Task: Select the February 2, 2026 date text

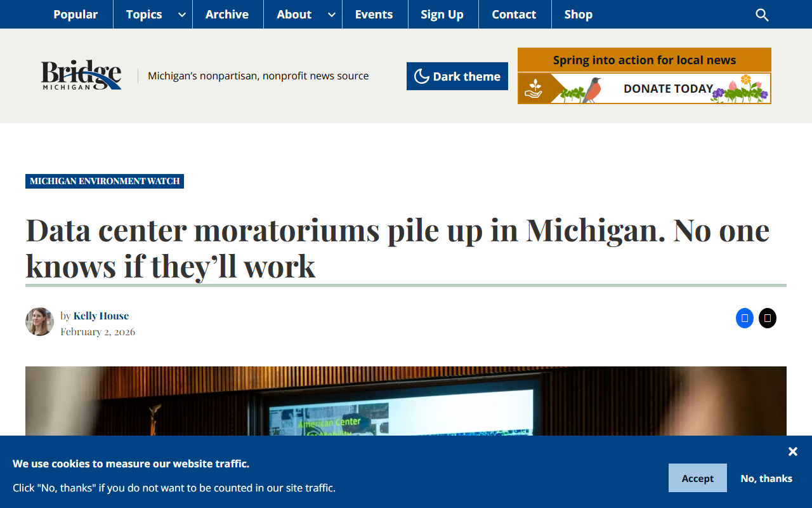Action: coord(98,331)
